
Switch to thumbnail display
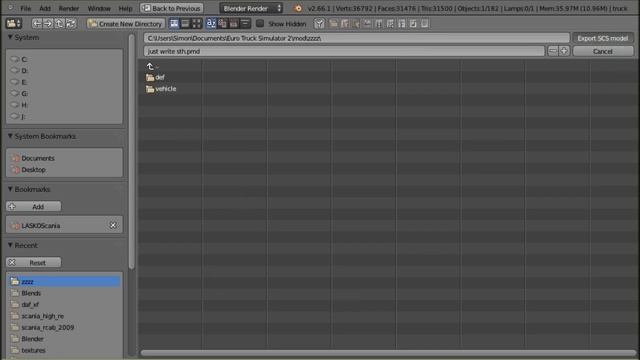(196, 24)
